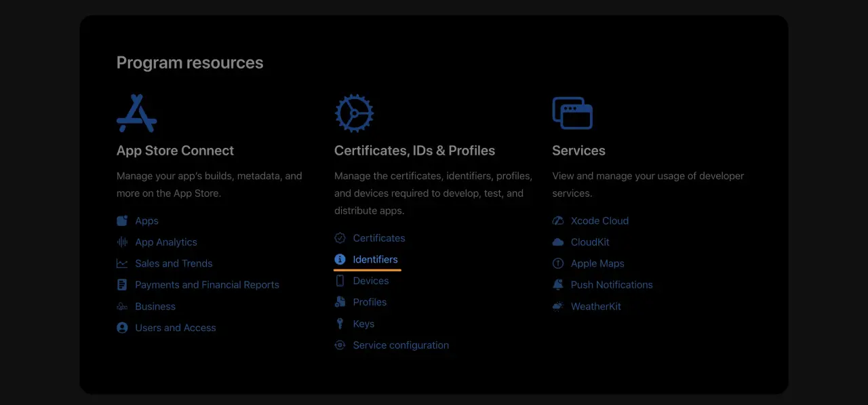Open the Identifiers link
Screen dimensions: 868x405
(375, 259)
